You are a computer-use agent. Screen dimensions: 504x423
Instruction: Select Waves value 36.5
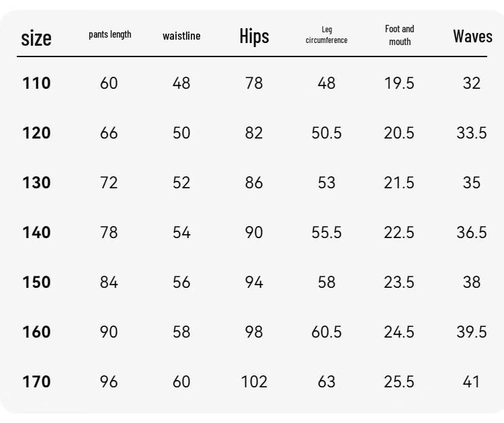(472, 233)
